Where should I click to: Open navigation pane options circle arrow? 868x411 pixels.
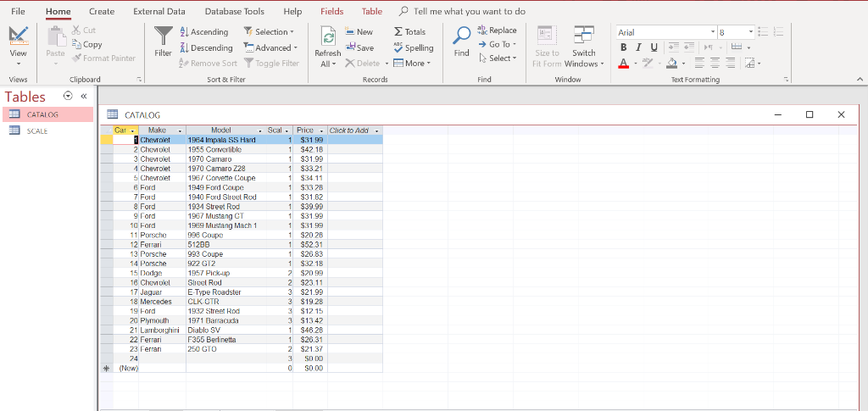68,96
